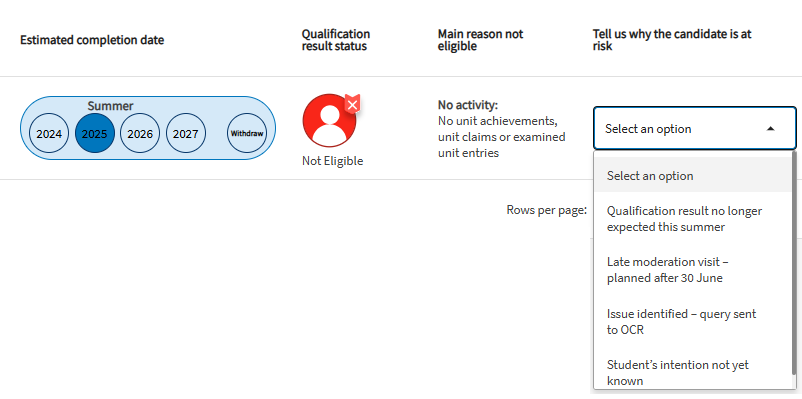Click 'Tell us why the candidate is at risk' header
This screenshot has height=399, width=802.
pos(672,40)
